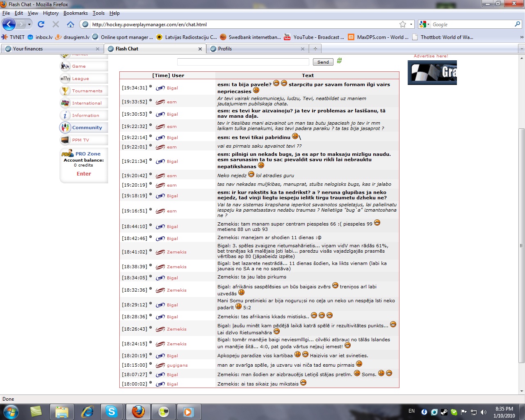The height and width of the screenshot is (420, 525).
Task: Expand the URL bar history dropdown
Action: 411,24
